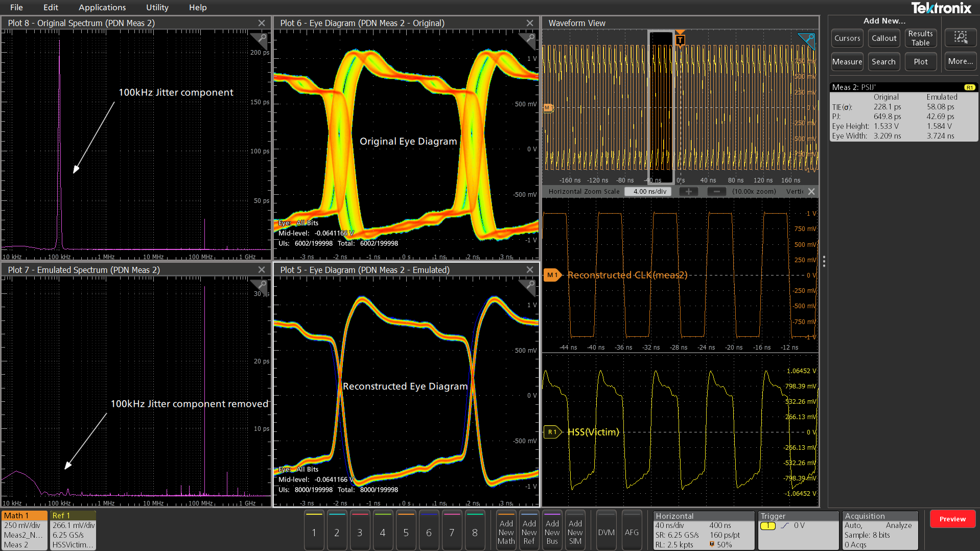The height and width of the screenshot is (551, 980).
Task: Click the panel divider handle dots
Action: tap(824, 261)
